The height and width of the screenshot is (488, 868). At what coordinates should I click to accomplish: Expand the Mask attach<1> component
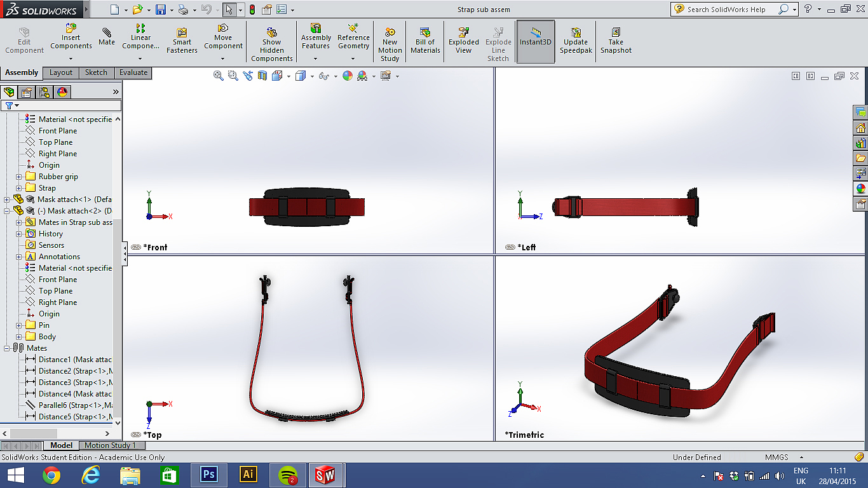(7, 200)
